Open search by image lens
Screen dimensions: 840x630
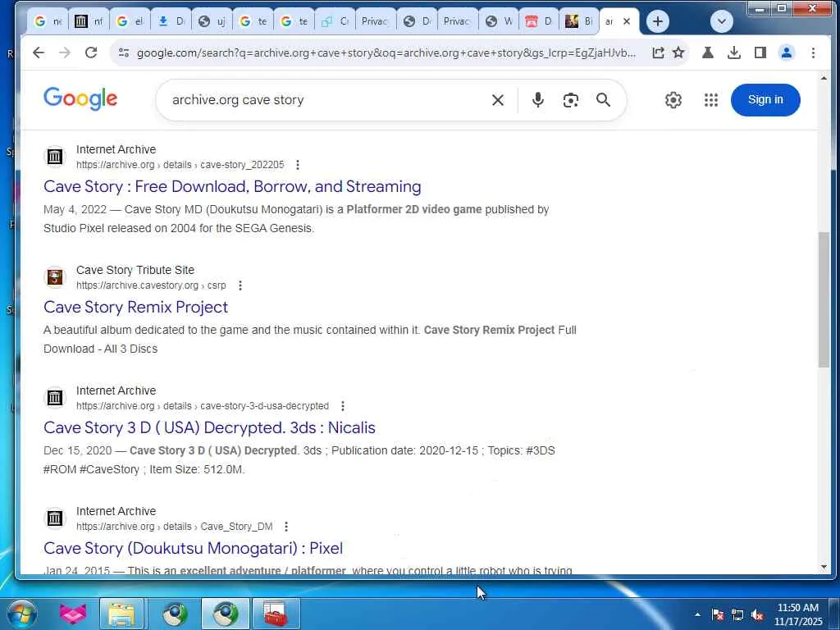pos(571,100)
